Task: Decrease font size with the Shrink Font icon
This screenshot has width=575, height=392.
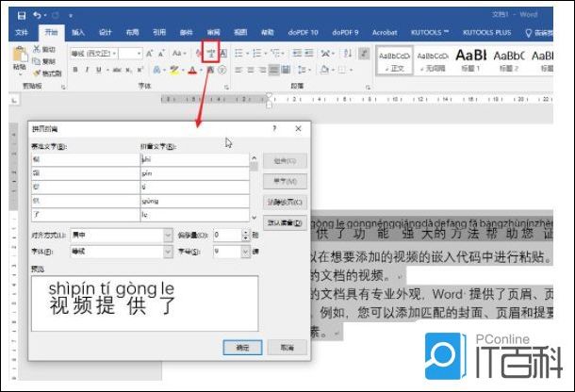Action: 161,54
